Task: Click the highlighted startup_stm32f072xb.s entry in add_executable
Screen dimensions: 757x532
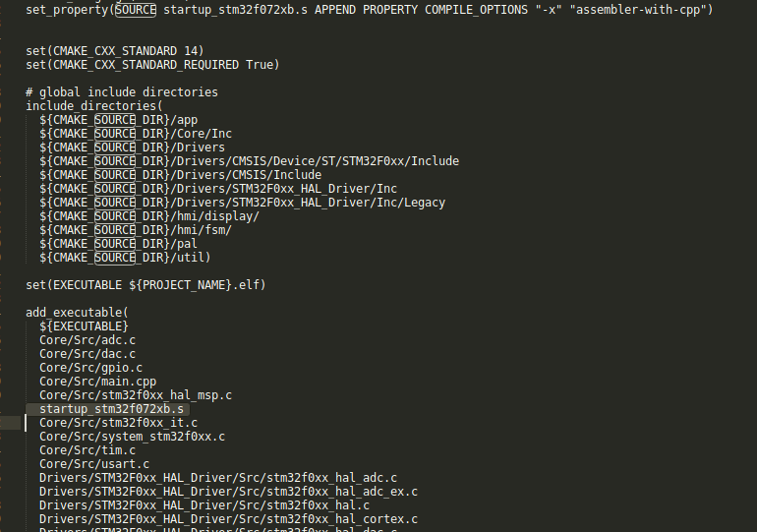Action: [111, 409]
